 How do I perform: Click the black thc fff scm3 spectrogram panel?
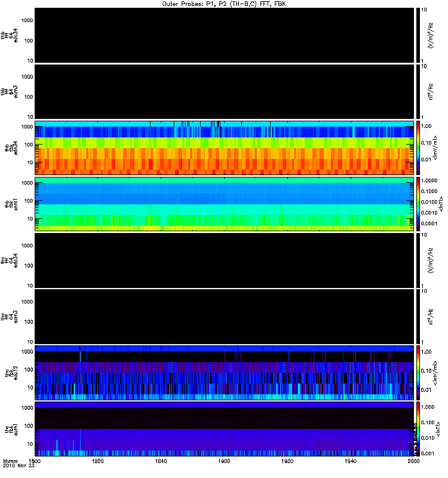pyautogui.click(x=224, y=317)
